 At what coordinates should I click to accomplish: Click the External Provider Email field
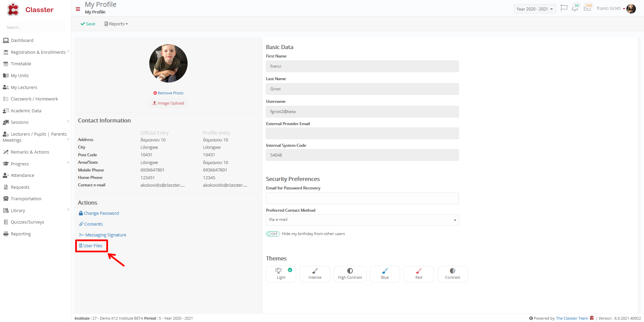(x=362, y=133)
